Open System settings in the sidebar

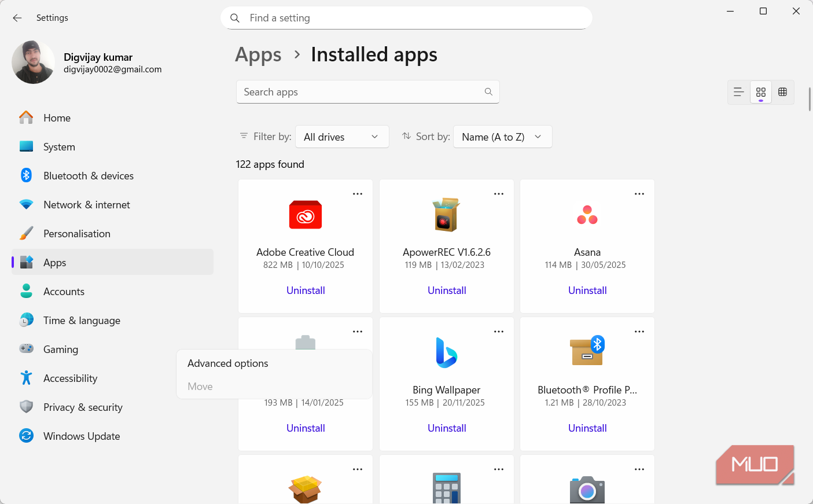pyautogui.click(x=112, y=147)
